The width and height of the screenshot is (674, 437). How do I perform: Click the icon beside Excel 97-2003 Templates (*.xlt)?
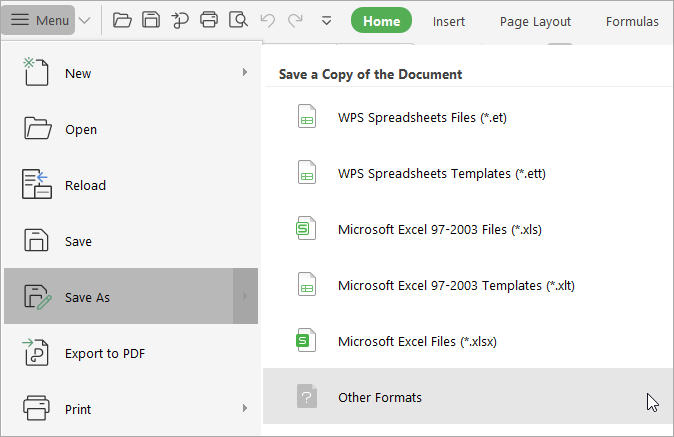click(307, 284)
